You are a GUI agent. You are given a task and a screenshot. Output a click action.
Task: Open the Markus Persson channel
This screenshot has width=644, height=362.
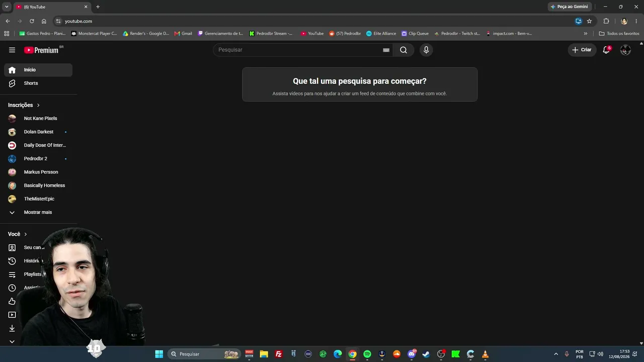tap(38, 172)
